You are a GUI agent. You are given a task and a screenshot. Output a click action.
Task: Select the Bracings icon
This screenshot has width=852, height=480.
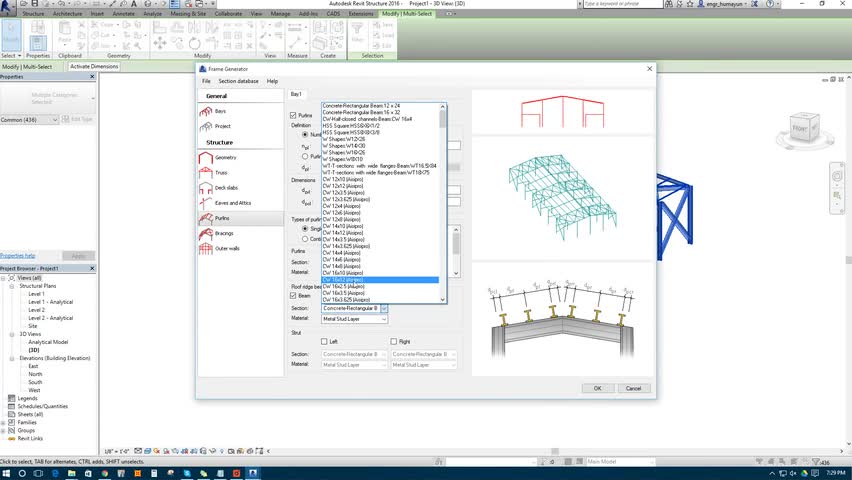(x=205, y=234)
